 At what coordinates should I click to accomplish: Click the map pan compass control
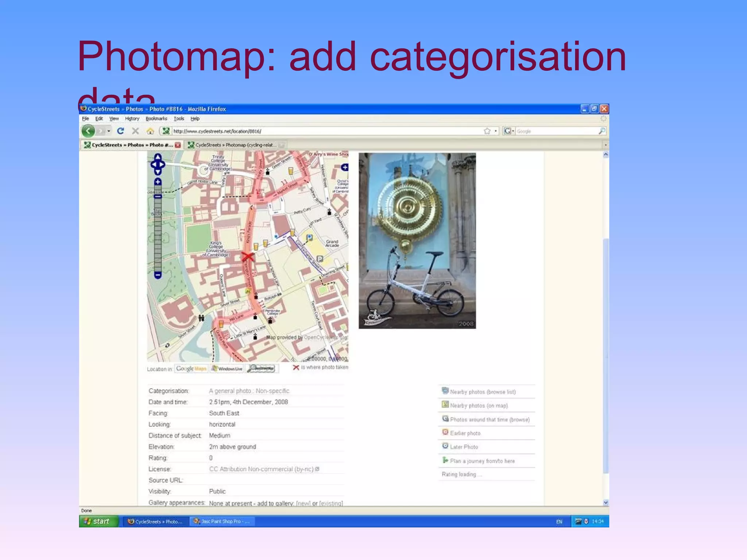(158, 164)
